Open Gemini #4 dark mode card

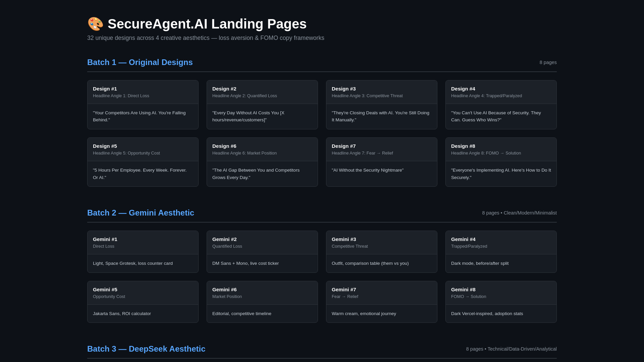coord(501,251)
